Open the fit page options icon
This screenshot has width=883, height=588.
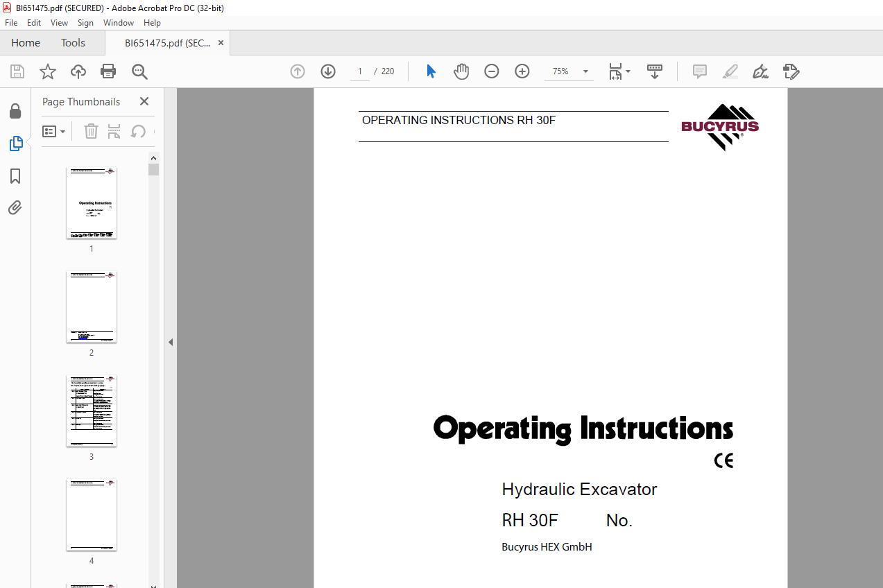click(x=619, y=71)
